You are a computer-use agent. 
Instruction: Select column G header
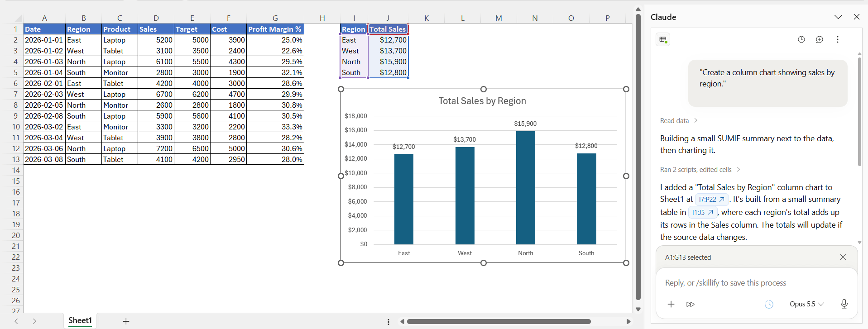(275, 18)
